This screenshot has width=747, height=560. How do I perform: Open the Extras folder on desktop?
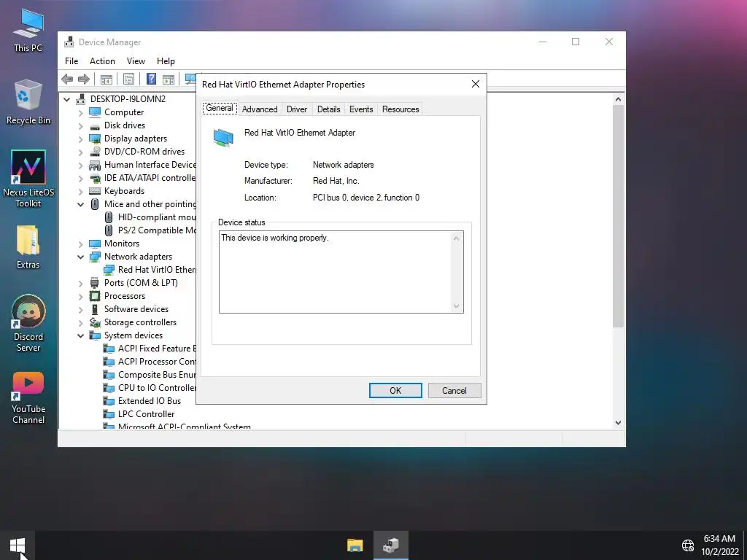click(28, 248)
